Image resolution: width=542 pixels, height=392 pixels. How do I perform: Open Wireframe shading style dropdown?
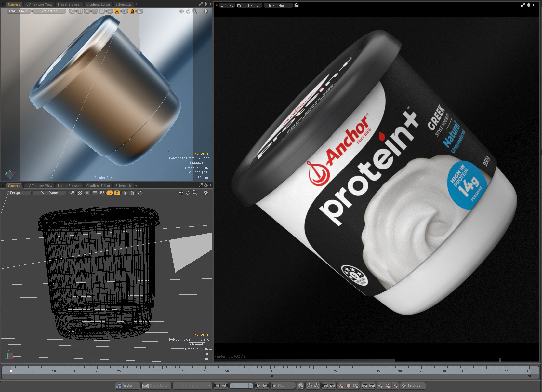[x=49, y=193]
